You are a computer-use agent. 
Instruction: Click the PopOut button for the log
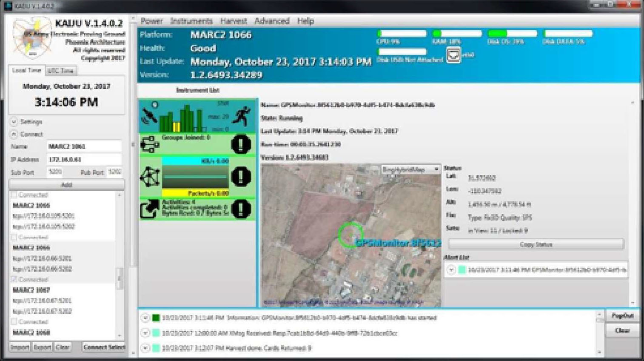coord(622,315)
